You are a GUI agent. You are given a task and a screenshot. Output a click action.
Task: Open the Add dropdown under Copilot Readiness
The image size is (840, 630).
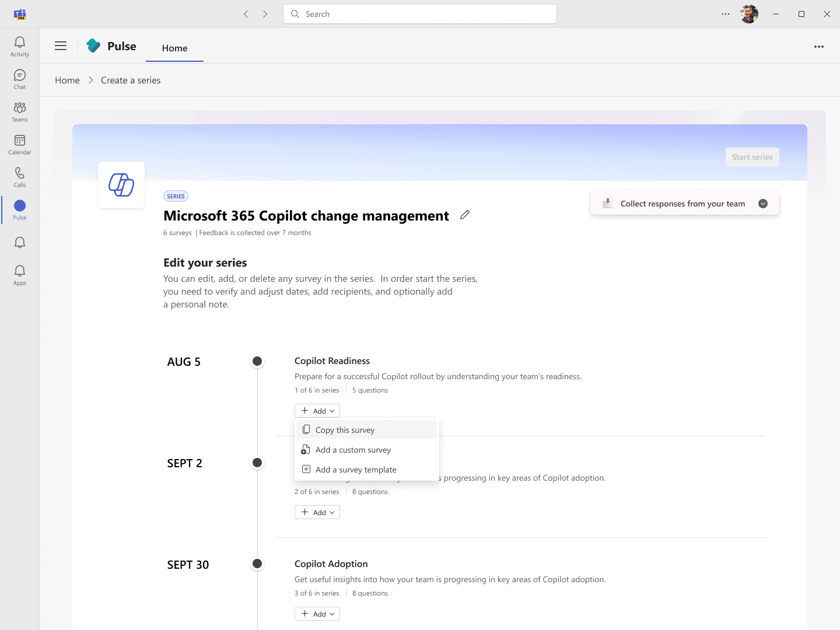click(317, 411)
